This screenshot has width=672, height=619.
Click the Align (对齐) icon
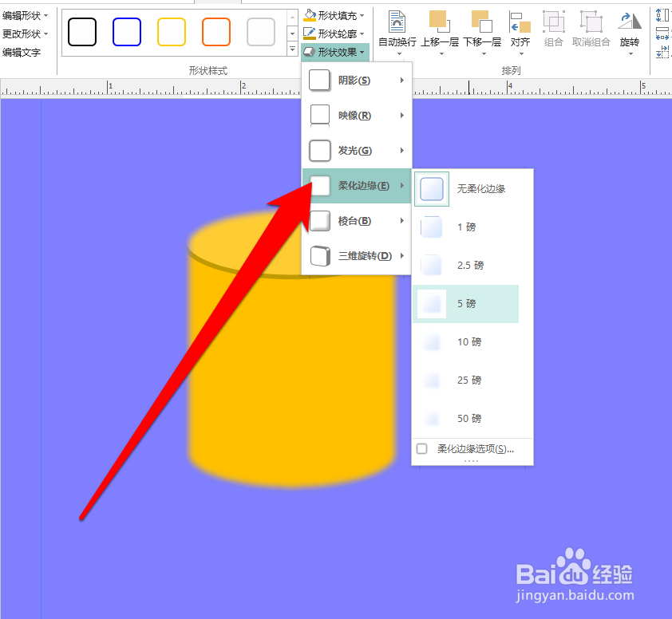point(520,22)
